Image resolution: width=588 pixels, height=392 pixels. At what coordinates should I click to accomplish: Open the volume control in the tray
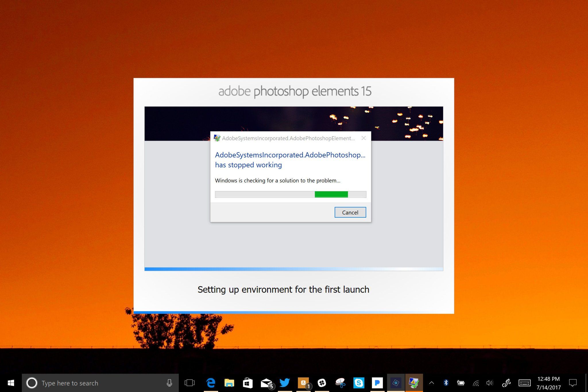pyautogui.click(x=490, y=383)
